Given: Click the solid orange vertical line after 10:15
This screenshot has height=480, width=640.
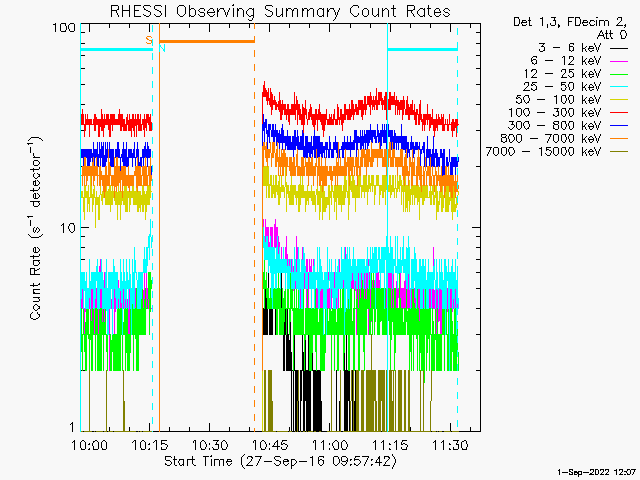Looking at the screenshot, I should pyautogui.click(x=159, y=227).
